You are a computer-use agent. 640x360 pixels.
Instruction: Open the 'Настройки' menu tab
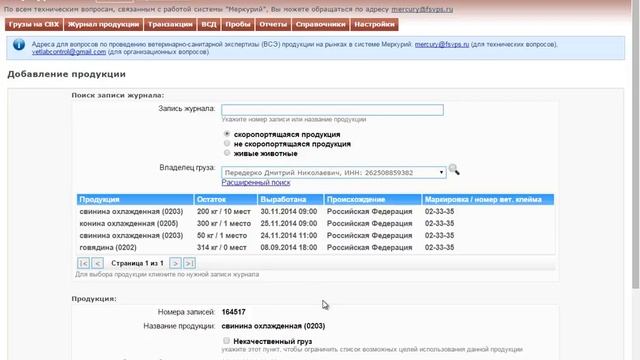pos(374,24)
